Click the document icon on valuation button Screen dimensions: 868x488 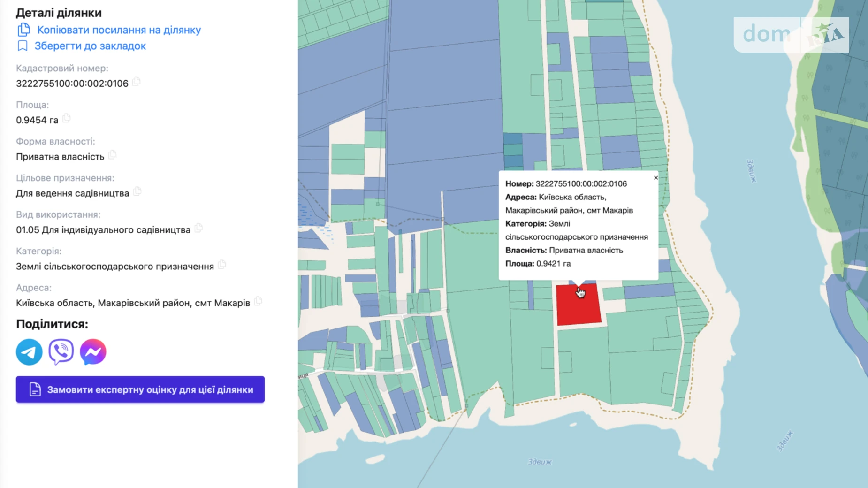tap(35, 389)
